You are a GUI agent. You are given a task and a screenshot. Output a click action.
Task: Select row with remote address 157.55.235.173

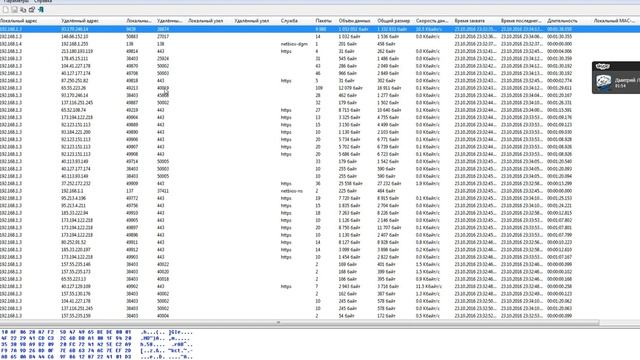[x=320, y=272]
